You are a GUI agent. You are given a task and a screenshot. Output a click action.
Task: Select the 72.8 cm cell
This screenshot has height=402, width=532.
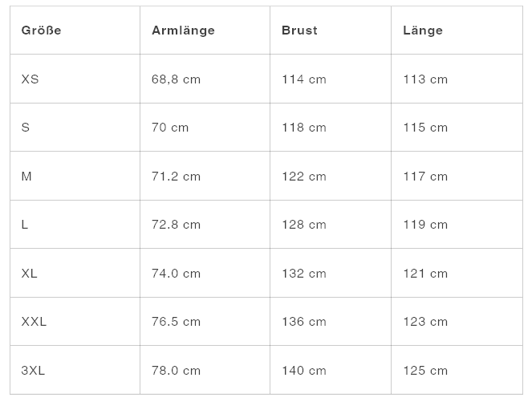pyautogui.click(x=176, y=225)
